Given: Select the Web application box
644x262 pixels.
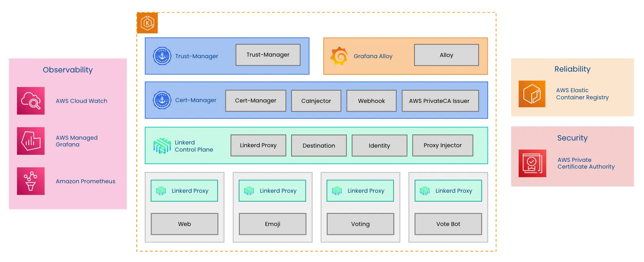Looking at the screenshot, I should point(184,224).
